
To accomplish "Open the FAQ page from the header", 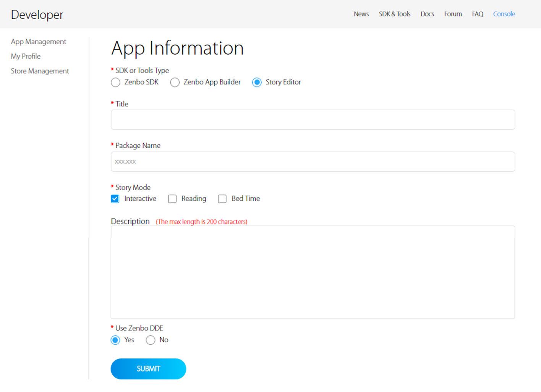I will pyautogui.click(x=478, y=14).
